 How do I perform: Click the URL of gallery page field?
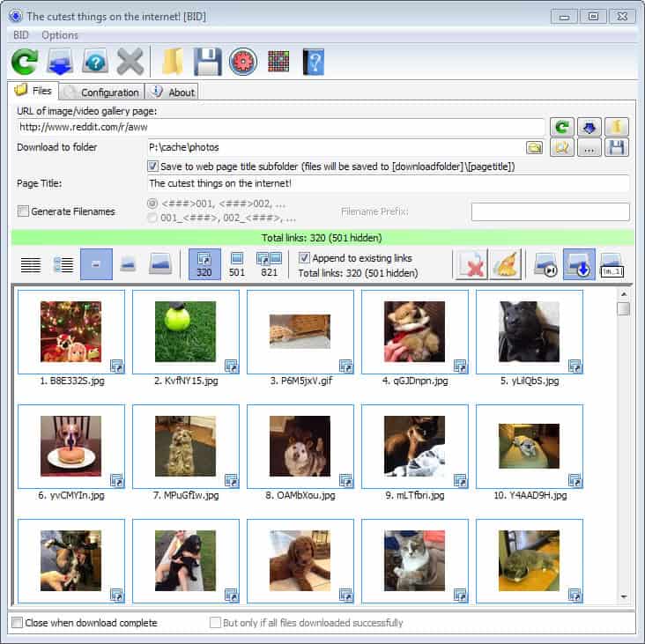(x=281, y=127)
